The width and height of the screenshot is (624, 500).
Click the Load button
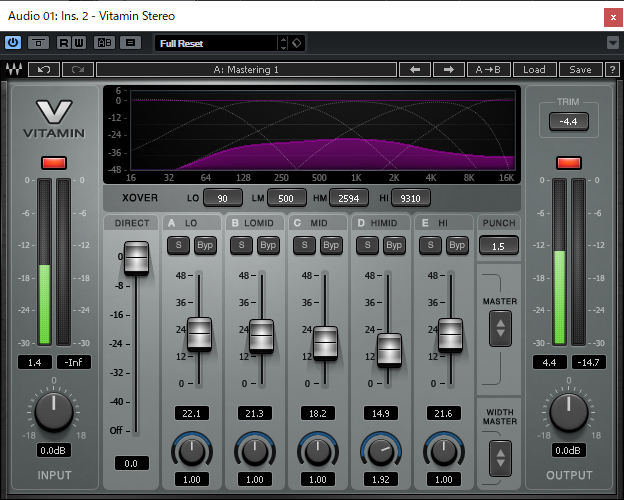[534, 70]
